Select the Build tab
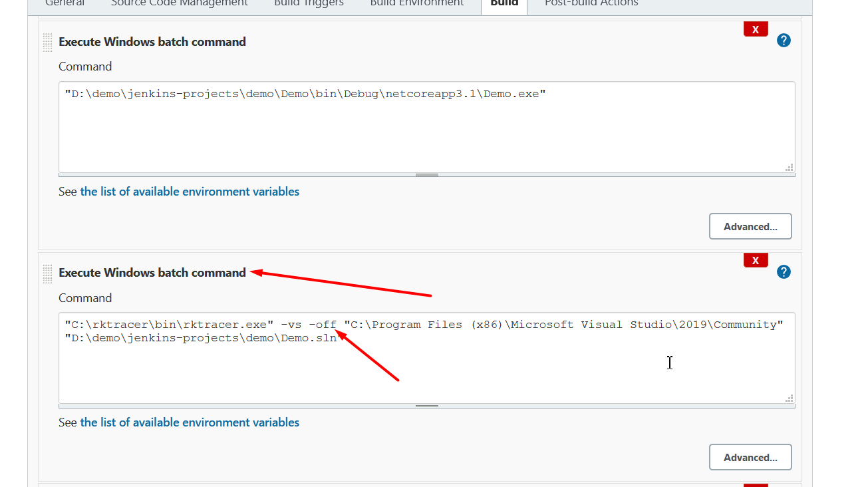The height and width of the screenshot is (487, 868). coord(504,3)
